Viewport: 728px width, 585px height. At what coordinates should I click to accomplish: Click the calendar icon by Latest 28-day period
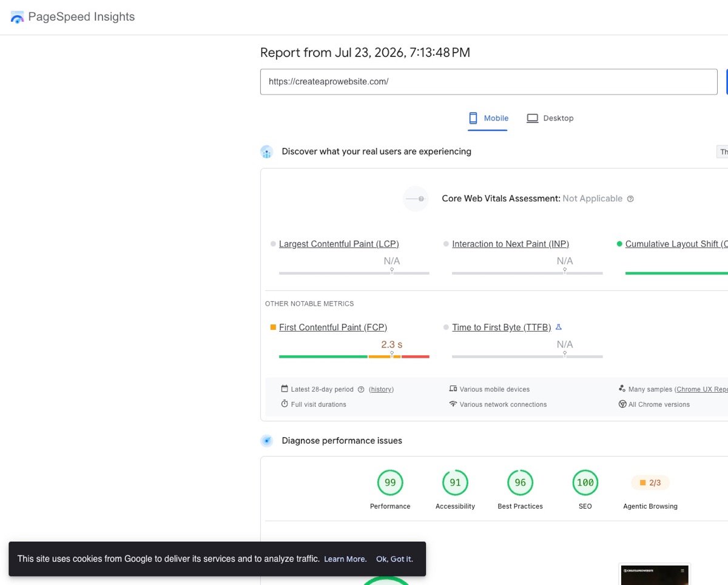click(285, 389)
